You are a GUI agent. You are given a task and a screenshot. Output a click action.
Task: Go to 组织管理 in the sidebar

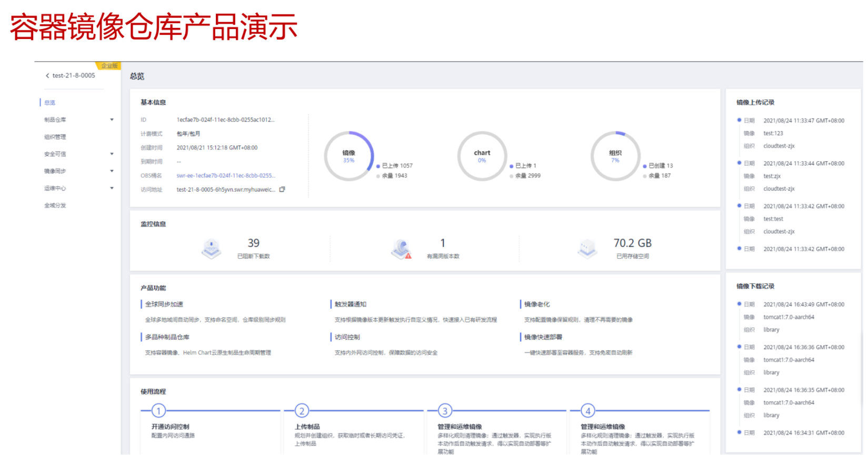[x=55, y=137]
